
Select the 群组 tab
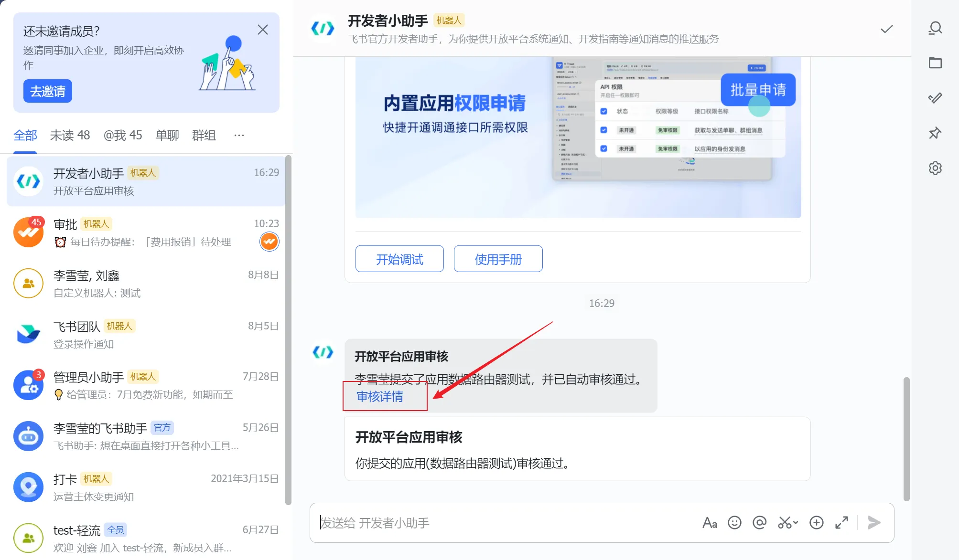204,136
